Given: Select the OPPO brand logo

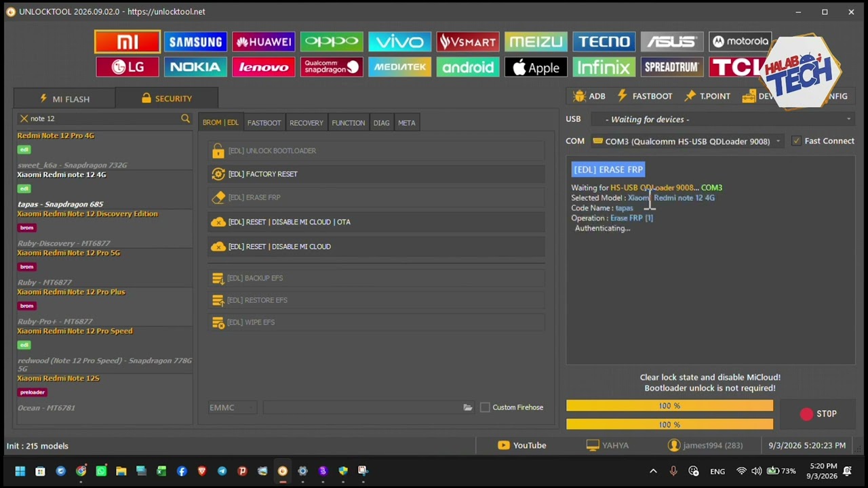Looking at the screenshot, I should (x=332, y=42).
